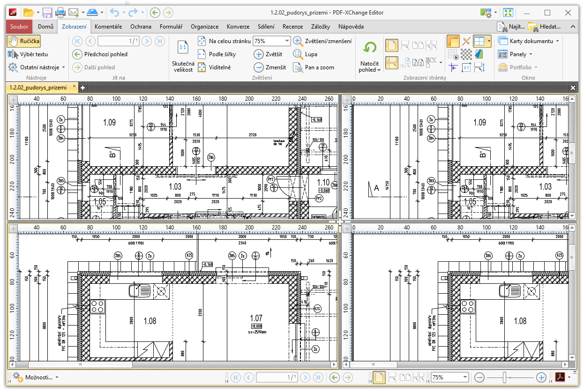Open the split view dropdown arrow
This screenshot has height=392, width=584.
pos(489,41)
